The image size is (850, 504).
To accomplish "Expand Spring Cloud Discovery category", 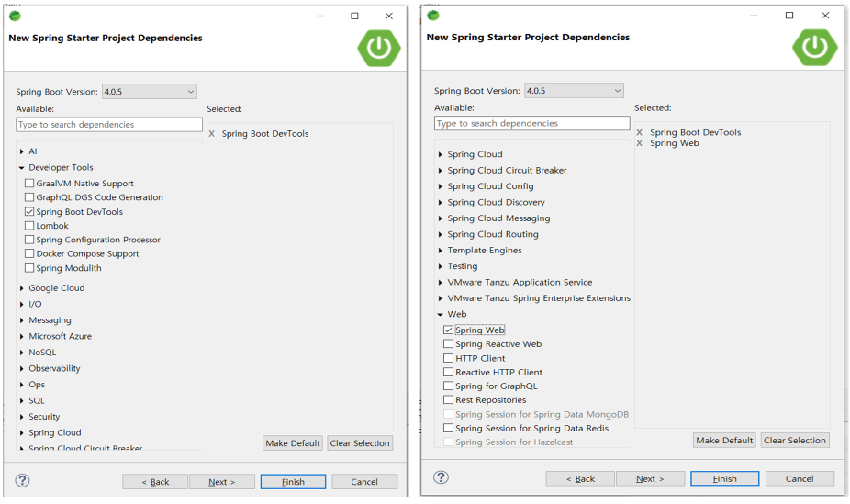I will coord(441,202).
